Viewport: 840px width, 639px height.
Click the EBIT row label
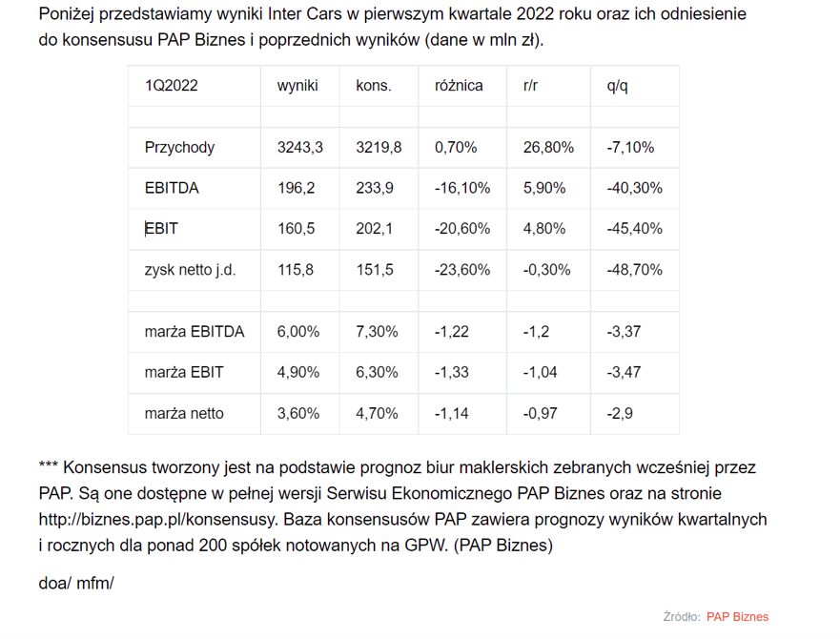[161, 229]
